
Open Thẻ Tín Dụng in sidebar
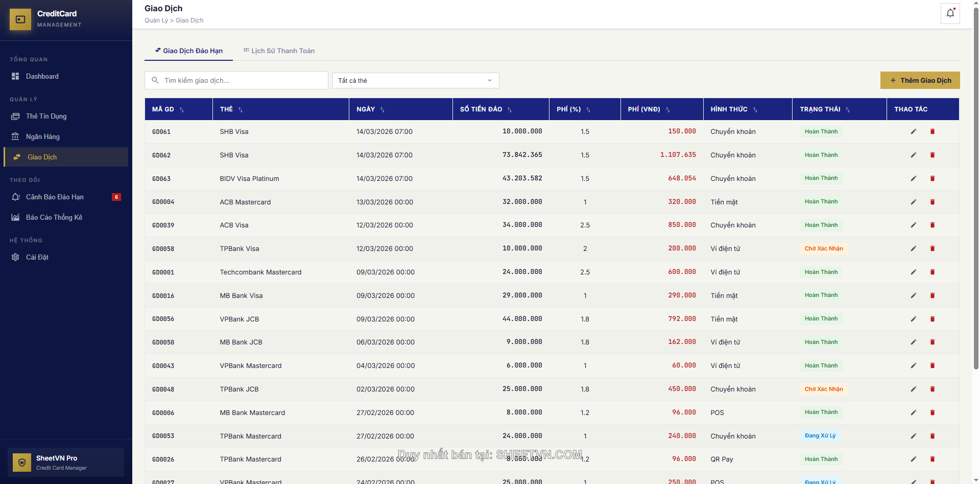(x=46, y=117)
